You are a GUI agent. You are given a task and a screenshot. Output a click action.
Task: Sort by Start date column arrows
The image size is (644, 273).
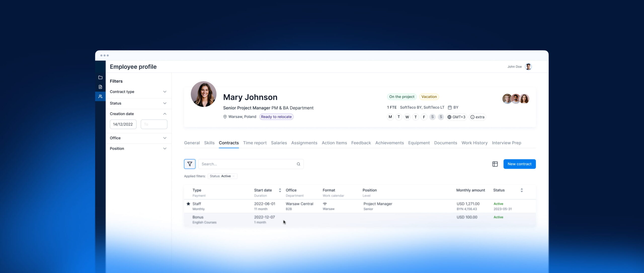(280, 190)
